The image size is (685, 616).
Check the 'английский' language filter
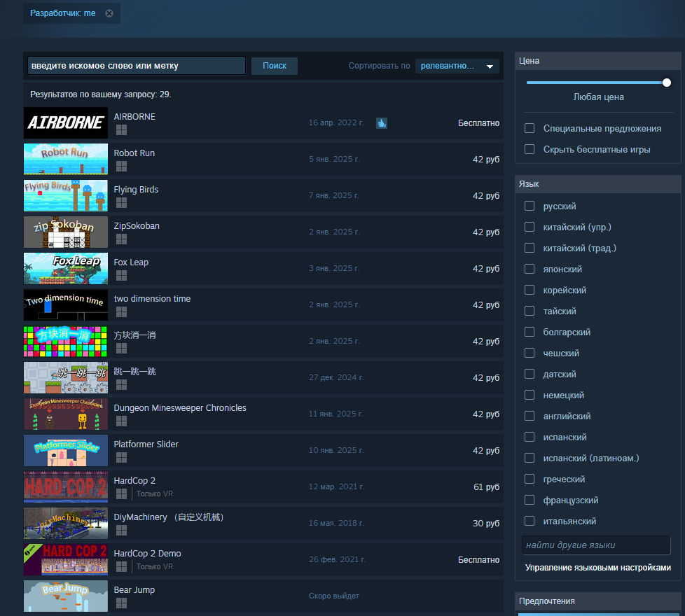pos(530,416)
